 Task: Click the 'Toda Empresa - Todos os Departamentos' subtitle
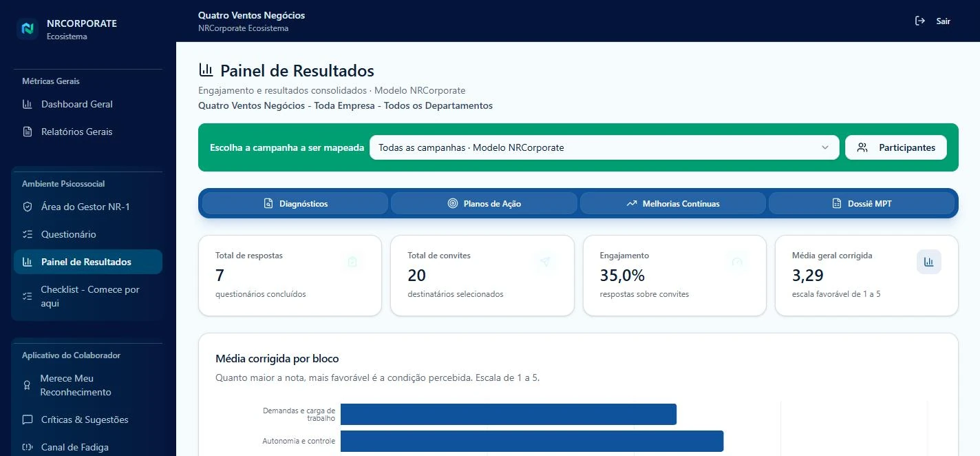[404, 105]
